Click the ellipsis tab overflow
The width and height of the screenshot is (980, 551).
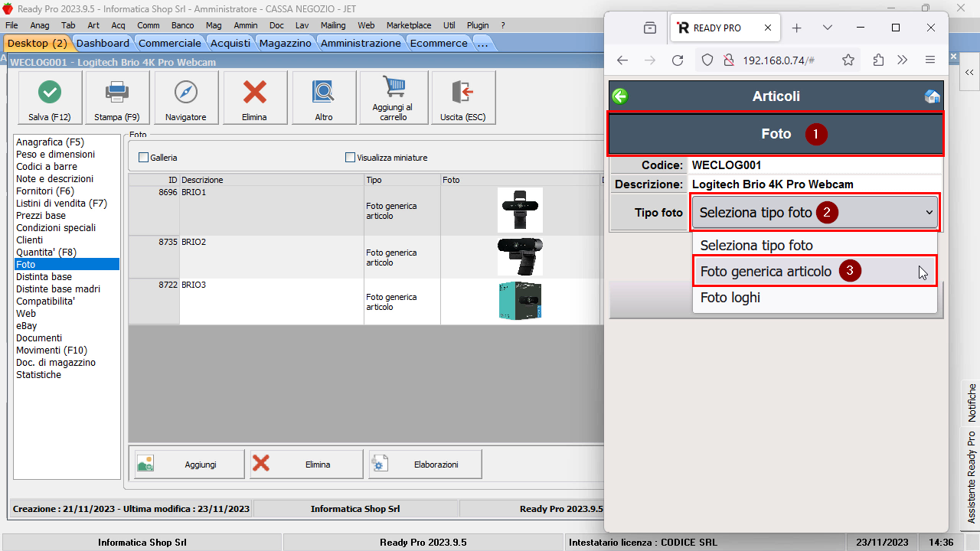pos(482,44)
